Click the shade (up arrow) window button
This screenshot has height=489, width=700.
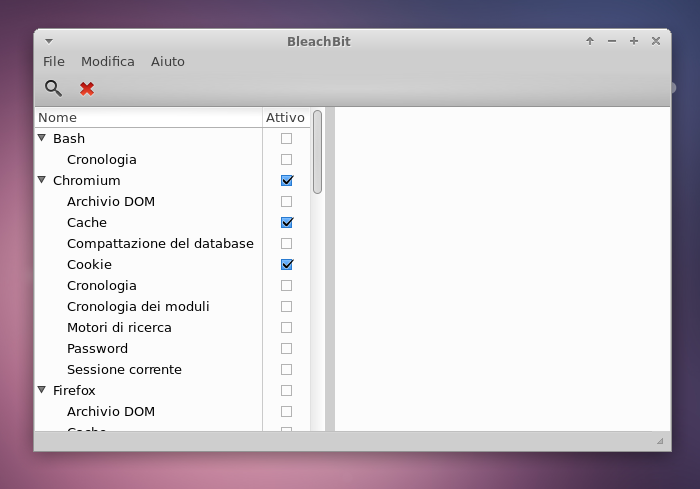click(590, 41)
